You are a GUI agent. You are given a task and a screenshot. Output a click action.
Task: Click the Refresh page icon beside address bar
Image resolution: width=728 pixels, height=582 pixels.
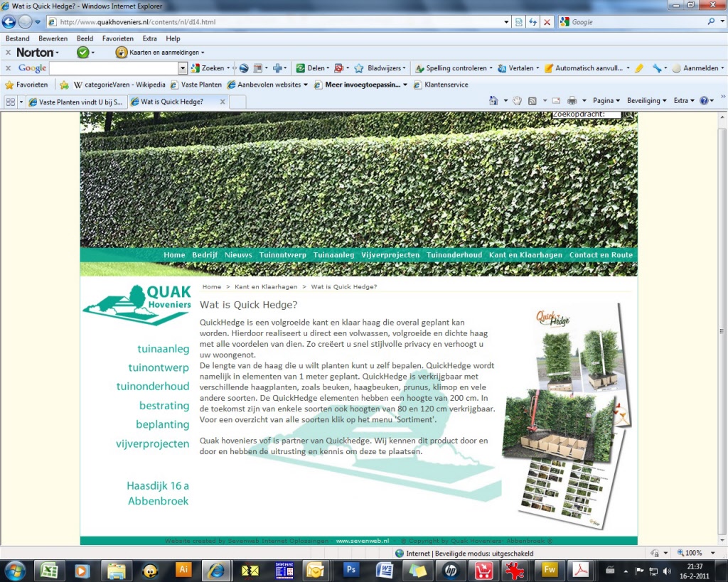click(x=533, y=22)
